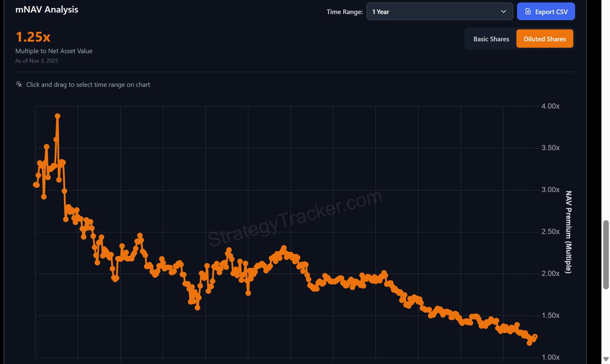
Task: Click the file icon inside Export CSV
Action: click(528, 12)
